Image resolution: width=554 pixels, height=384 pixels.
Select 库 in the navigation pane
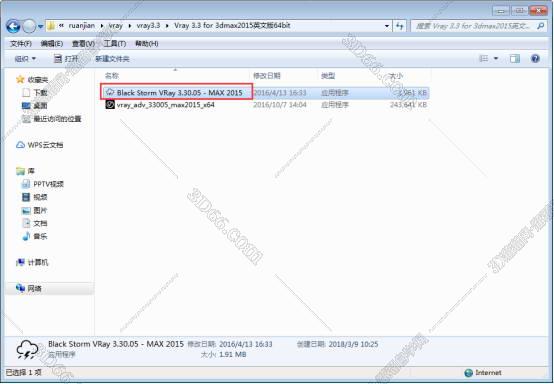[x=31, y=171]
